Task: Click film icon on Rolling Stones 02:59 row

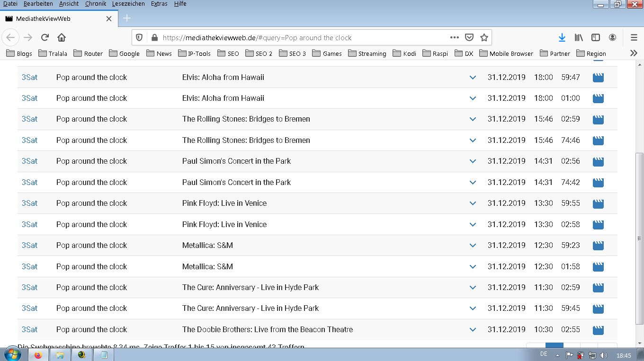Action: coord(598,119)
